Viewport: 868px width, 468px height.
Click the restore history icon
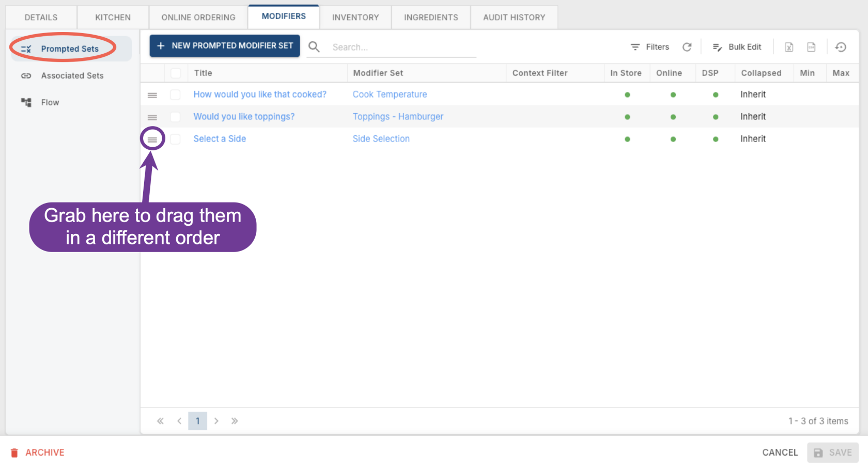pos(841,47)
